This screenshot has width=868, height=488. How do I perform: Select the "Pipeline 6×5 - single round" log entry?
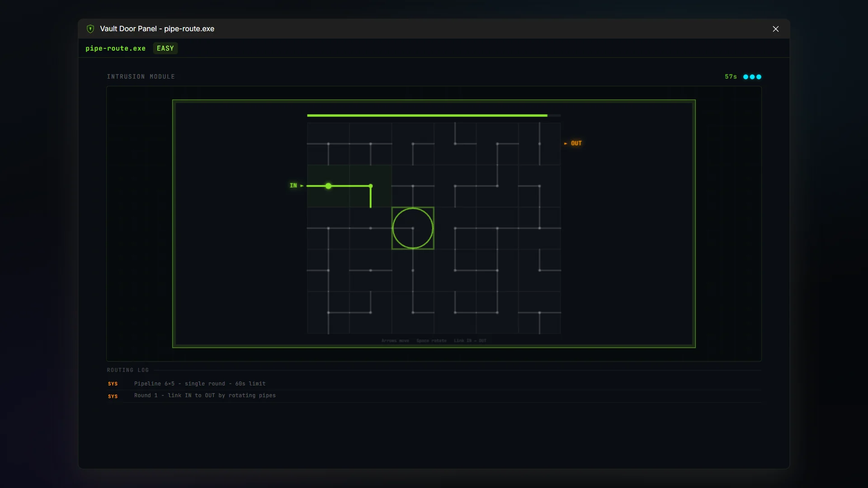(x=434, y=384)
